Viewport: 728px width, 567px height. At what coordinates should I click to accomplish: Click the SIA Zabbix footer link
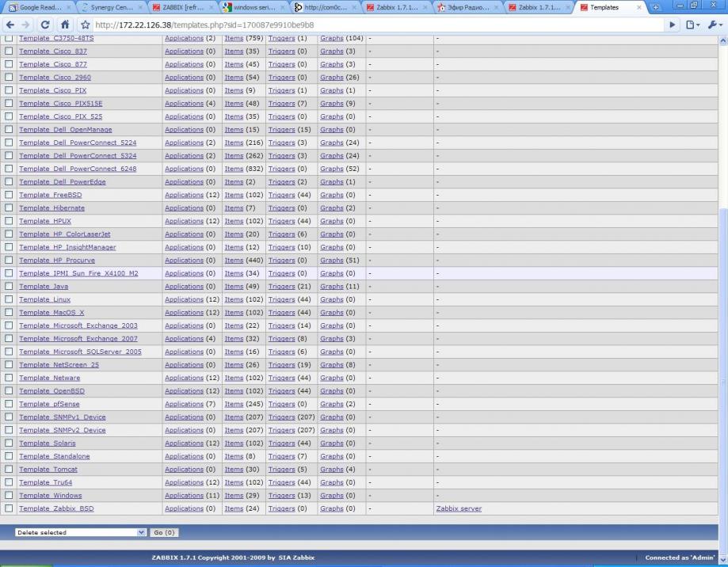(x=296, y=557)
